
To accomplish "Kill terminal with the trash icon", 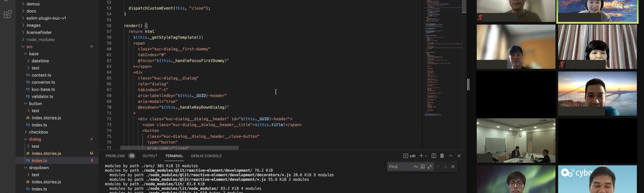I will pyautogui.click(x=442, y=156).
